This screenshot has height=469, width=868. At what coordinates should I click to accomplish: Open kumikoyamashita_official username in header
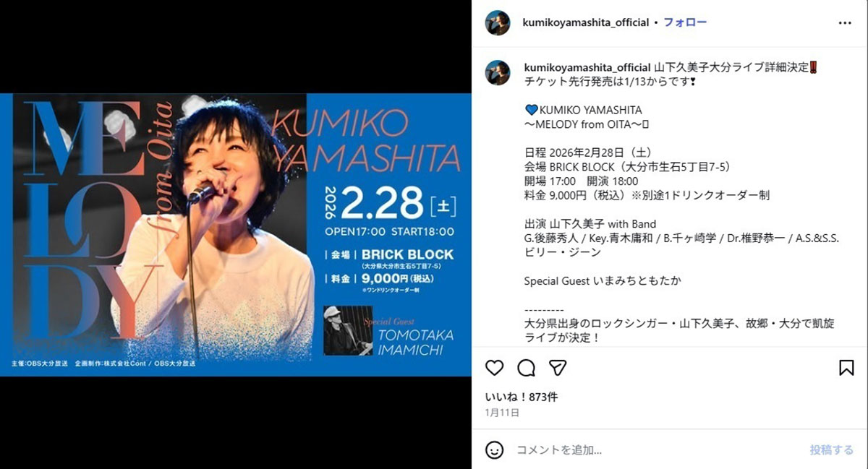[586, 23]
